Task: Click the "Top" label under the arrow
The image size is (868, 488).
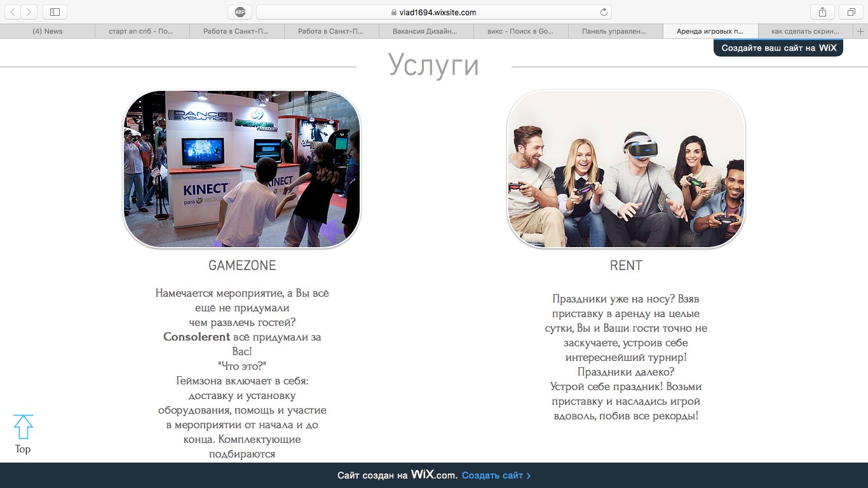Action: point(23,449)
